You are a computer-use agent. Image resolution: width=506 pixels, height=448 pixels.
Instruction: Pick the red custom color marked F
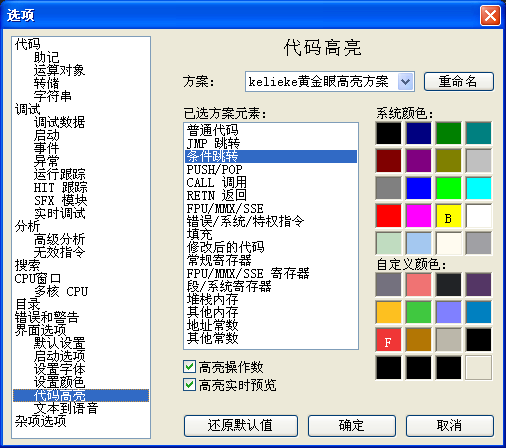pyautogui.click(x=389, y=340)
